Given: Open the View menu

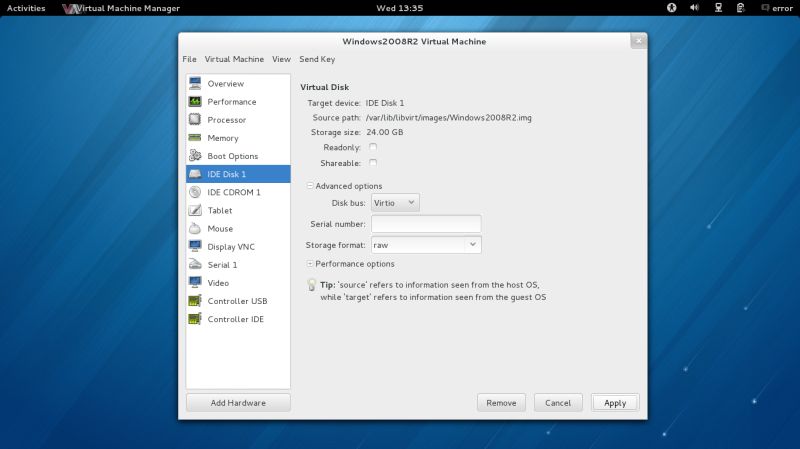Looking at the screenshot, I should click(x=281, y=59).
